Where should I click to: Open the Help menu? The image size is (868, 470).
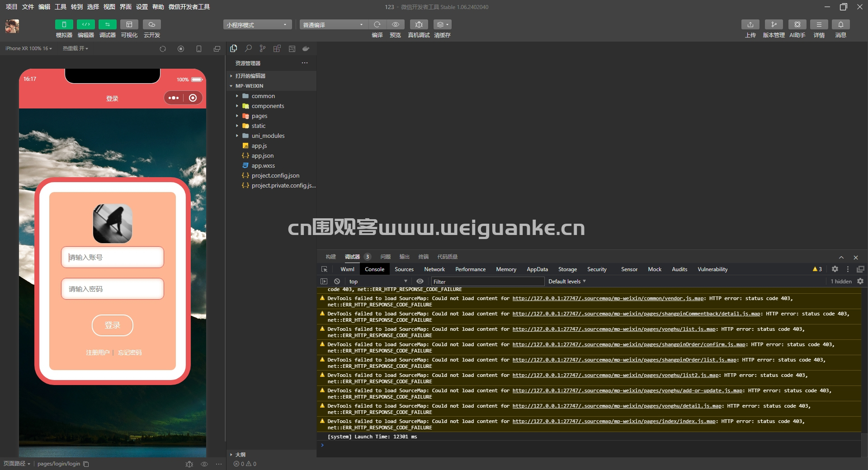coord(158,7)
